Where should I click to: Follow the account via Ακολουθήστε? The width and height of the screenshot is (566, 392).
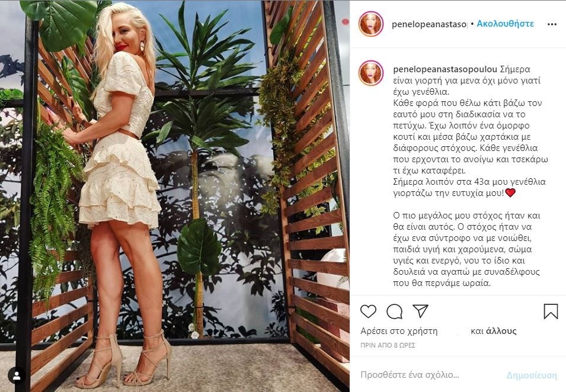[505, 24]
